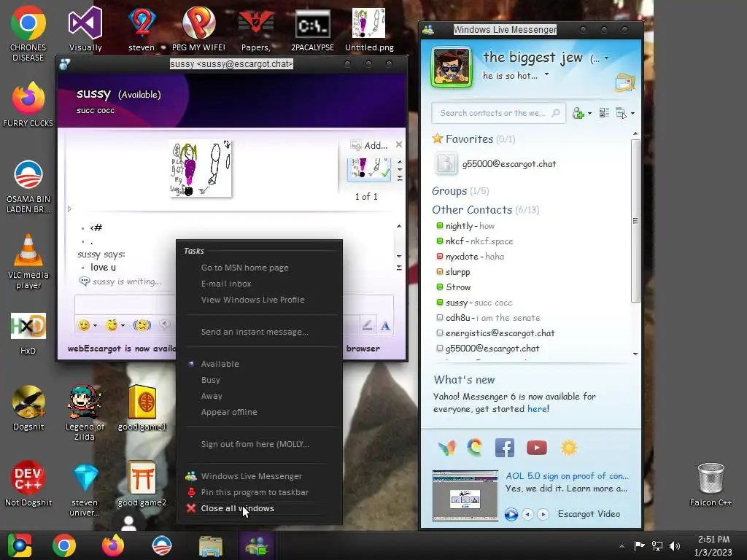
Task: Click the Facebook icon in Messenger footer
Action: (505, 448)
